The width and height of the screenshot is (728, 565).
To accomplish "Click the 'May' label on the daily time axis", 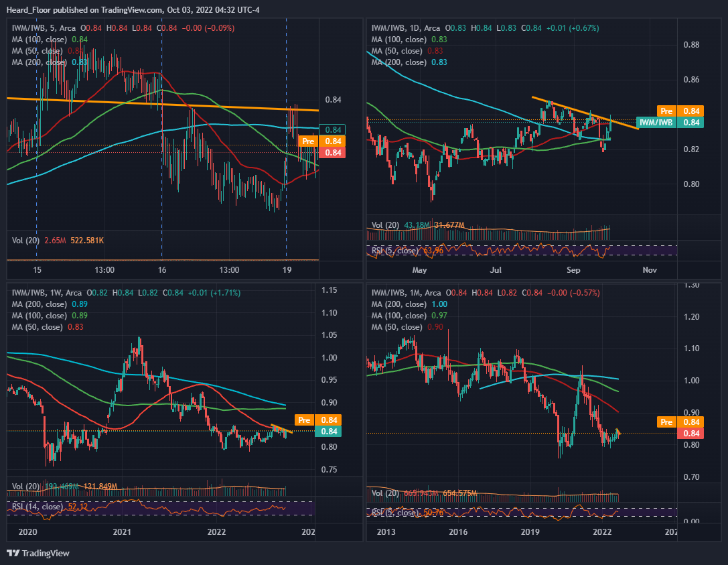I will [419, 270].
